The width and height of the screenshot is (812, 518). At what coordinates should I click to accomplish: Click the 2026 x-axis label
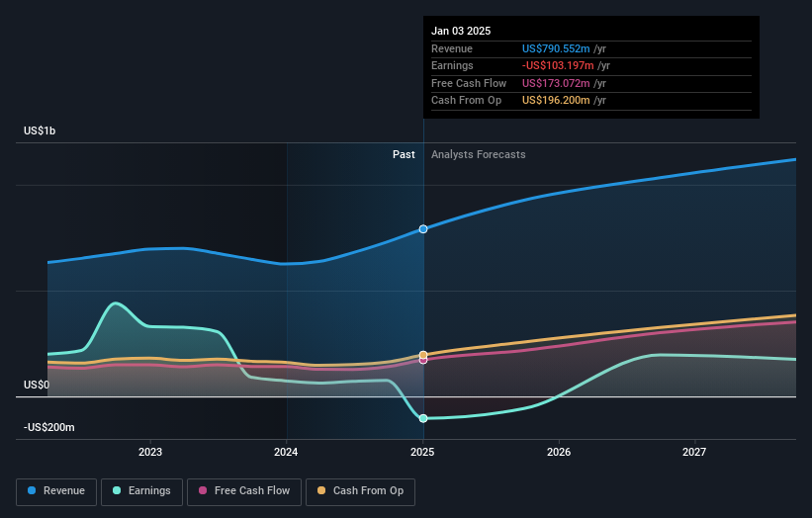(559, 452)
